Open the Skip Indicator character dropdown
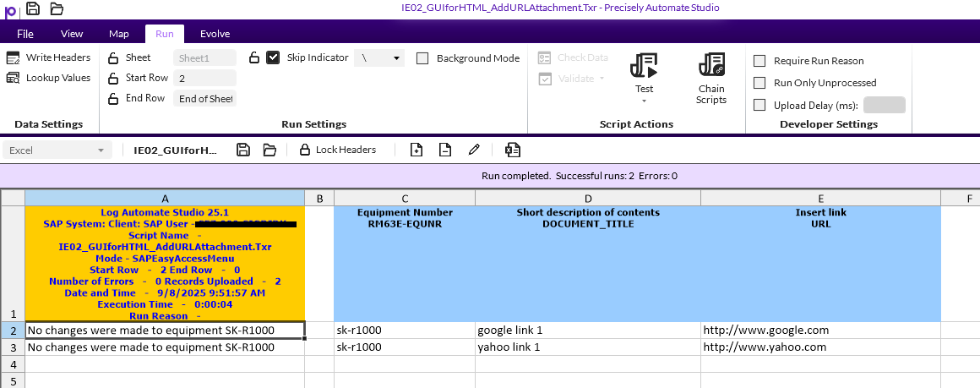The image size is (980, 388). [395, 58]
